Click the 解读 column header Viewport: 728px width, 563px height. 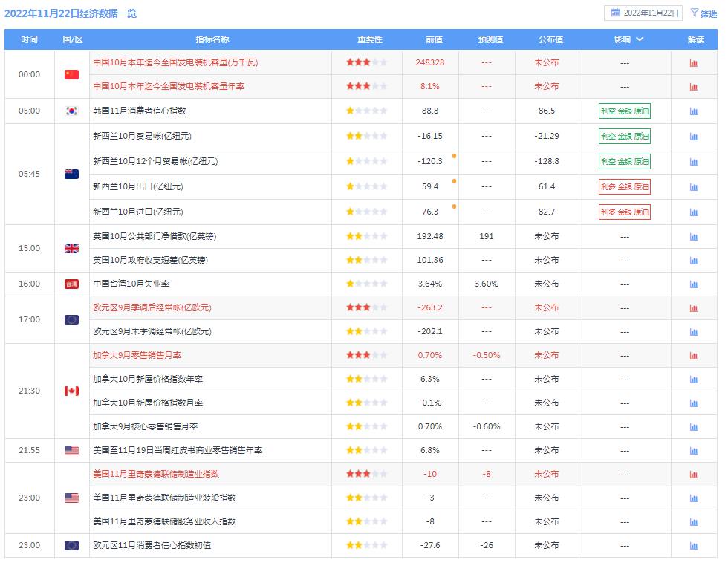(x=695, y=39)
